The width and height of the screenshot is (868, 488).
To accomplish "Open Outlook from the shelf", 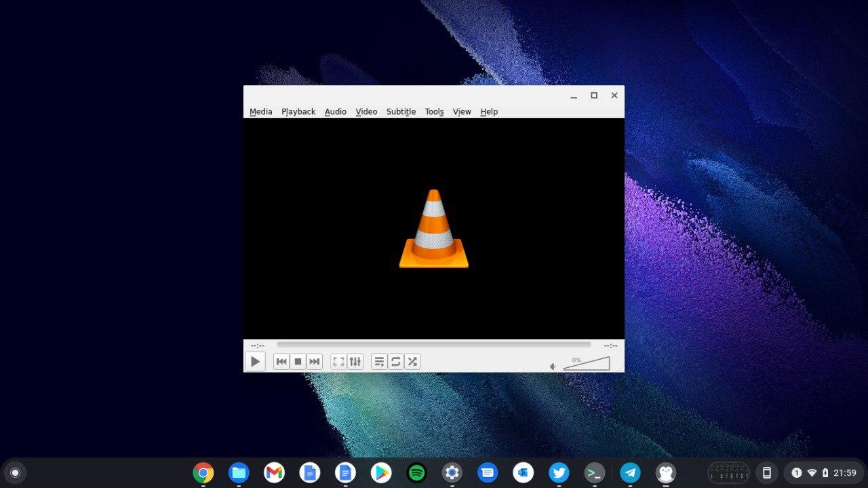I will (x=524, y=472).
